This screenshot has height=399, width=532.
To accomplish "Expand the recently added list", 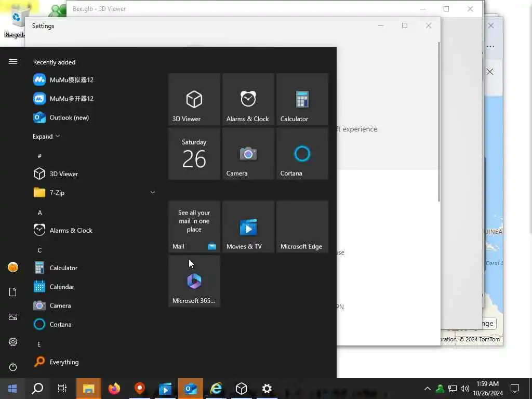I will pos(46,137).
